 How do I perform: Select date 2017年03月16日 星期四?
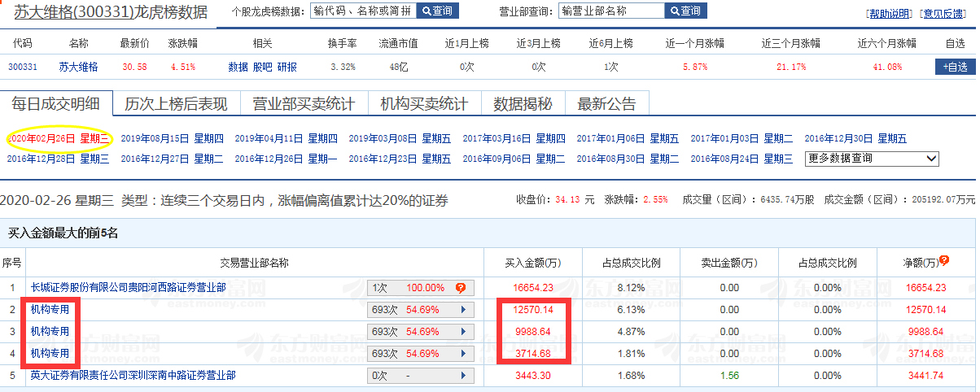click(514, 138)
